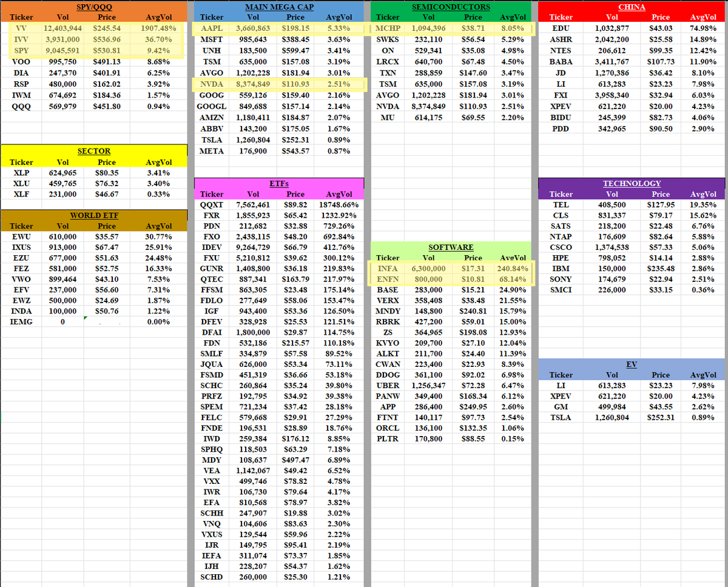Select the RSP ticker cell
Viewport: 728px width, 587px height.
click(x=22, y=84)
